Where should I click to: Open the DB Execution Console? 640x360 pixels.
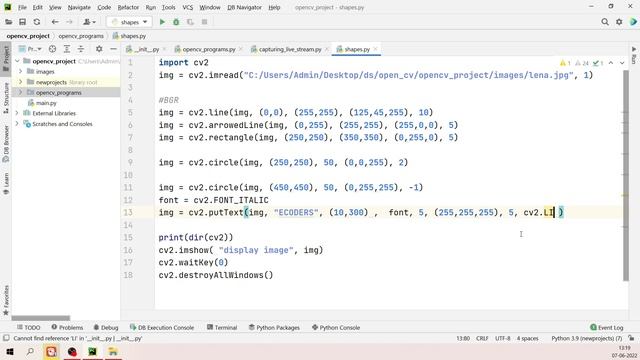(162, 327)
